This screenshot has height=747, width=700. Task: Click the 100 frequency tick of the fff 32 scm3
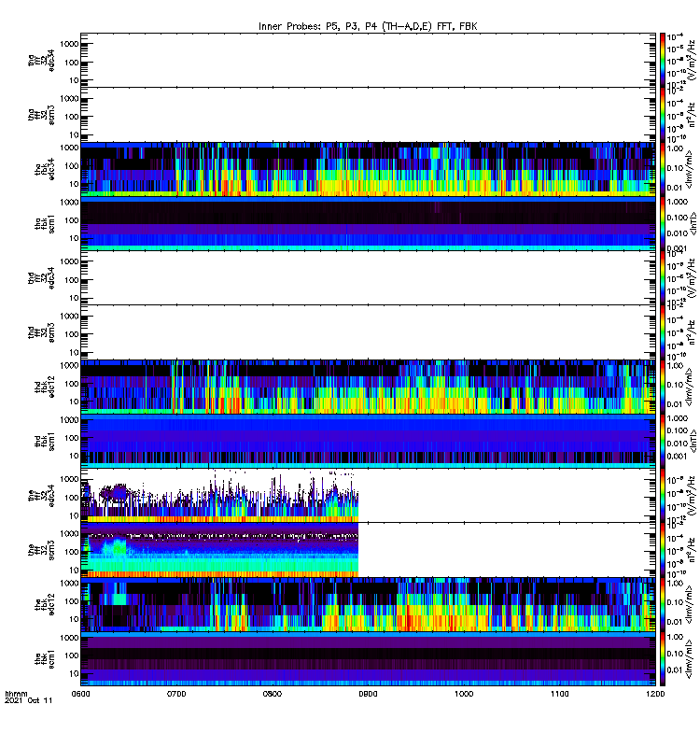pyautogui.click(x=72, y=552)
